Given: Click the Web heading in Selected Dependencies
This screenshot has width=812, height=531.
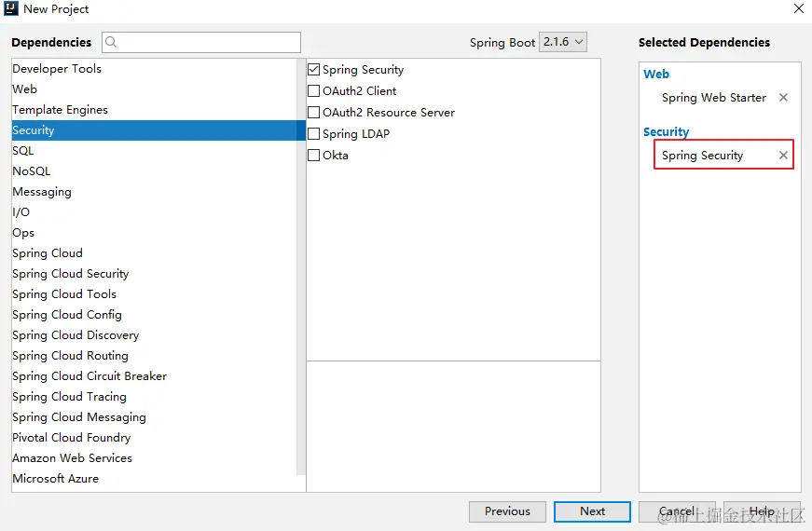Looking at the screenshot, I should pos(656,74).
